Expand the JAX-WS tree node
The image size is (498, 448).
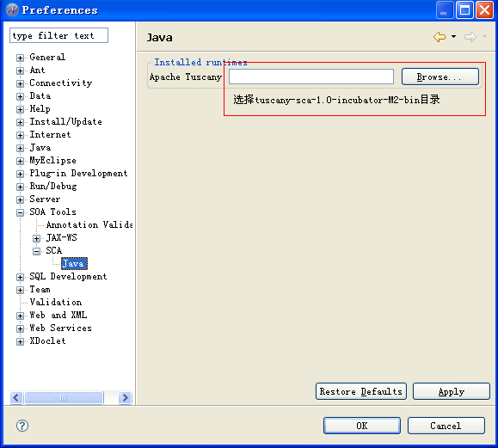36,238
